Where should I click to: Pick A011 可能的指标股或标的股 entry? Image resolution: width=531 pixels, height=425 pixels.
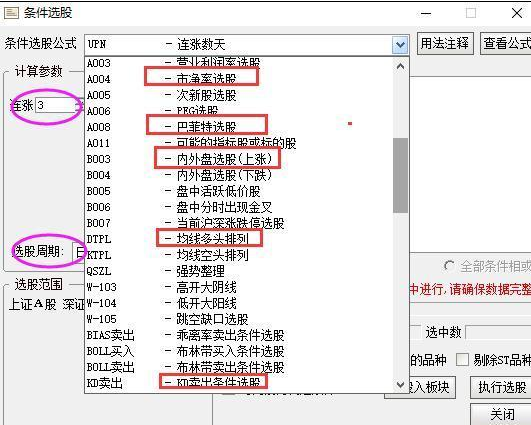(239, 143)
